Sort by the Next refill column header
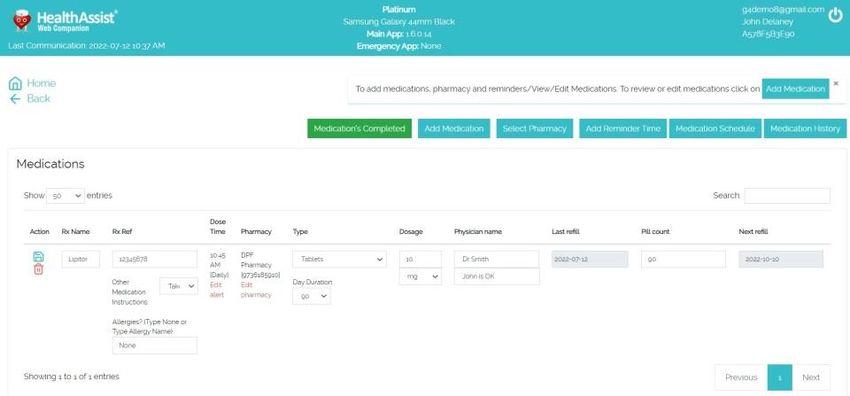 [753, 231]
